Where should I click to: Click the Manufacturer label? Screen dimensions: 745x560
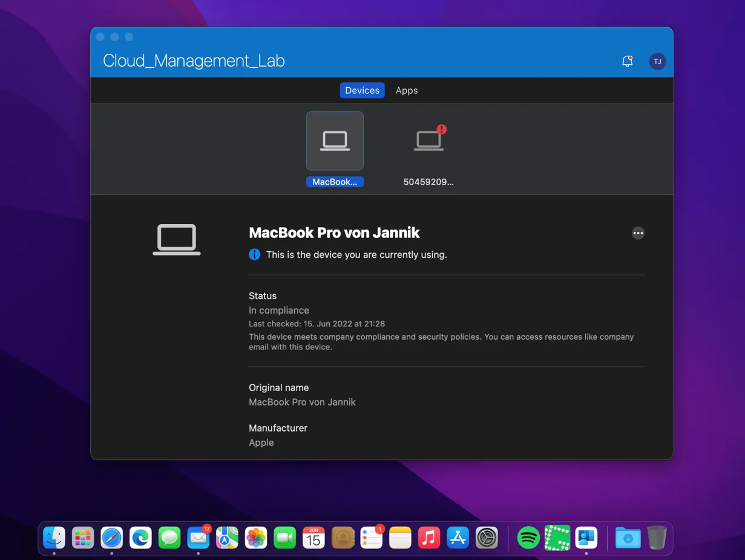[x=278, y=428]
